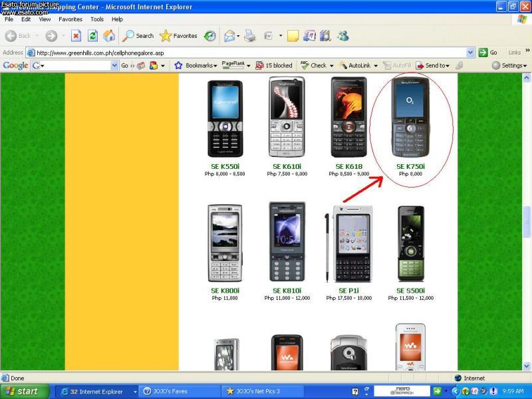
Task: Click the "SE K810i" model name
Action: (x=287, y=291)
